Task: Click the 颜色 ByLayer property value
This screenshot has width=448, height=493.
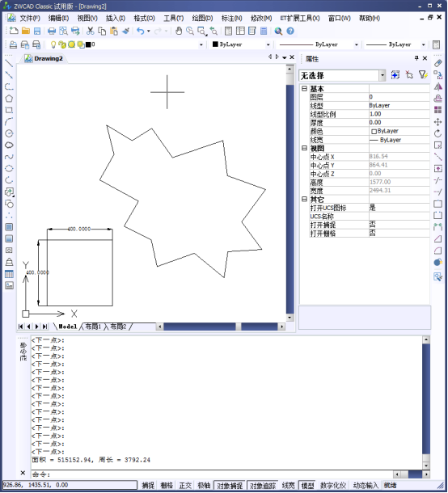Action: (x=399, y=131)
